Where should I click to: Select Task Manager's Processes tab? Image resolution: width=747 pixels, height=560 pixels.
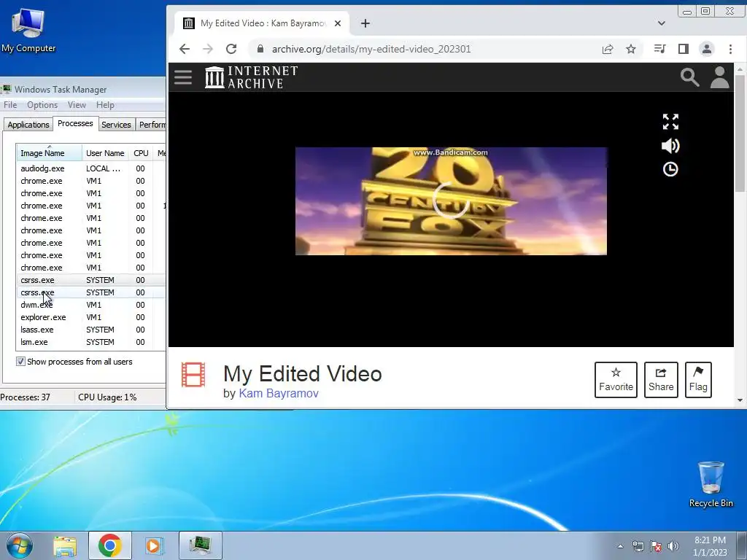coord(75,123)
